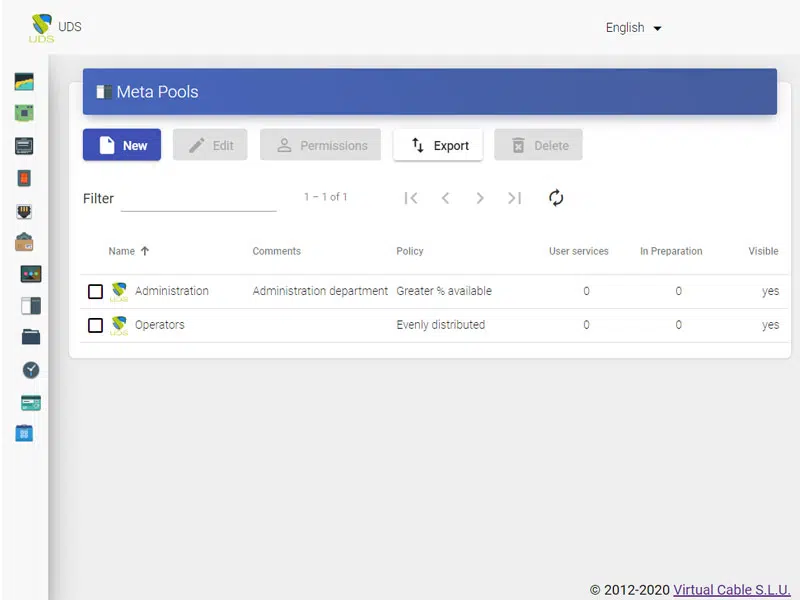Screen dimensions: 800x600
Task: Click the Administration pool UDS icon
Action: point(119,292)
